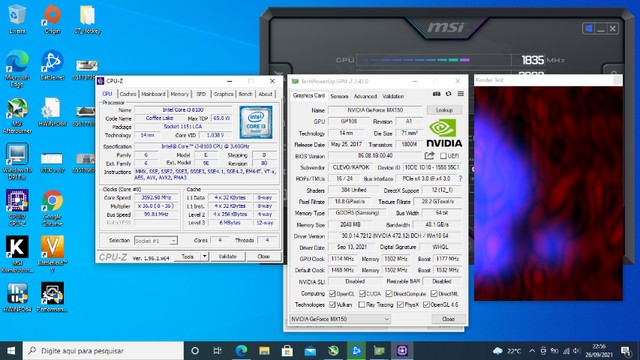
Task: Toggle the DirectCompute checkbox
Action: pyautogui.click(x=389, y=293)
